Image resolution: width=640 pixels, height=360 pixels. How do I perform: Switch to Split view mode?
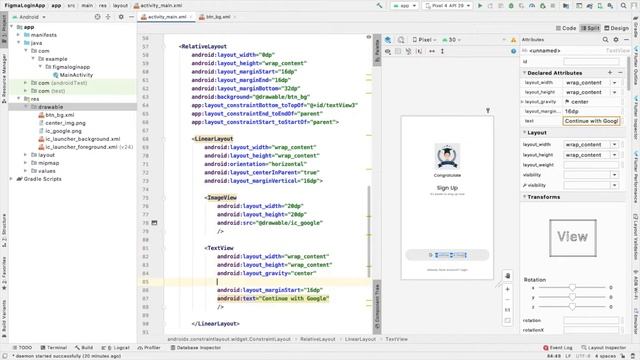point(590,28)
